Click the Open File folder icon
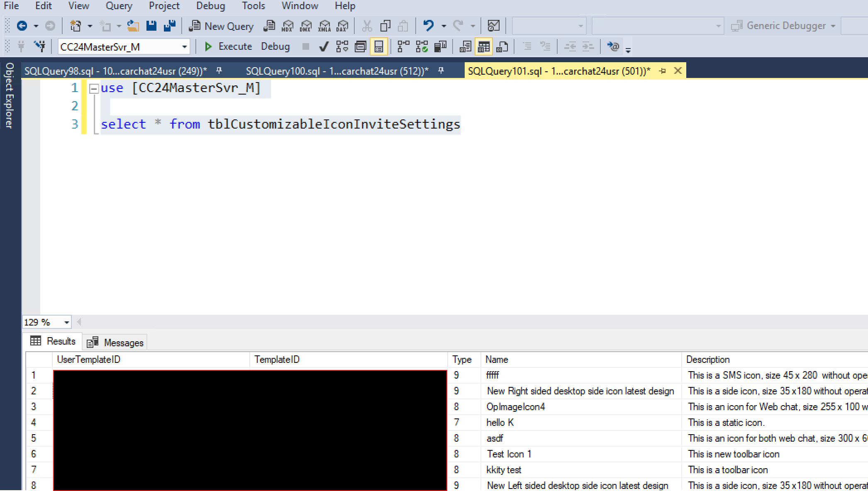The height and width of the screenshot is (491, 868). (133, 26)
